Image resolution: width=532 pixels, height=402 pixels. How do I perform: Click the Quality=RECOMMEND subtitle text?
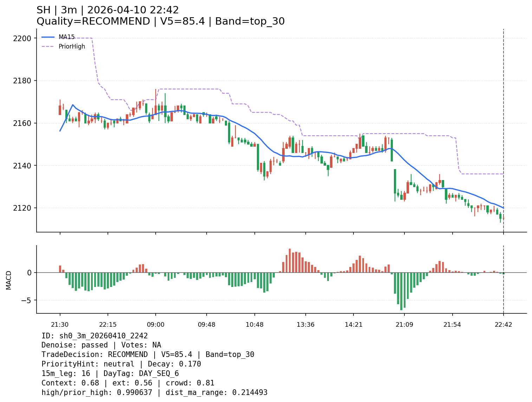(x=160, y=21)
